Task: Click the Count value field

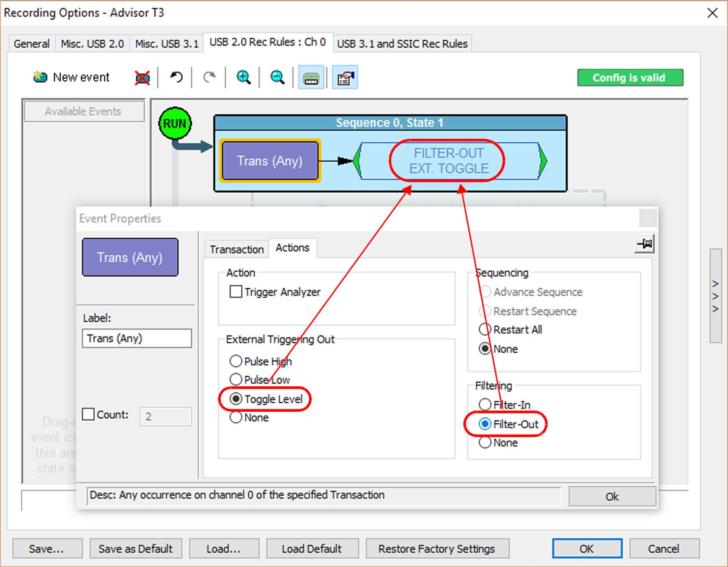Action: point(166,416)
